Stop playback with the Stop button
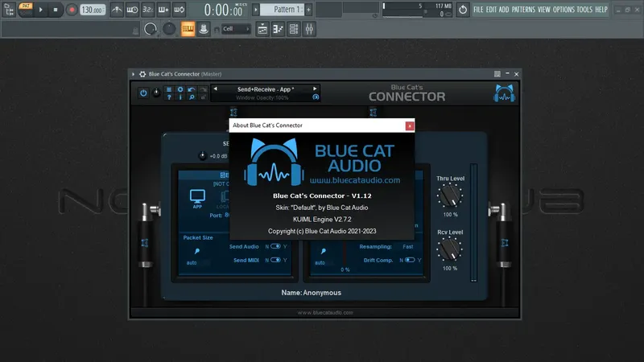This screenshot has height=362, width=644. (56, 10)
